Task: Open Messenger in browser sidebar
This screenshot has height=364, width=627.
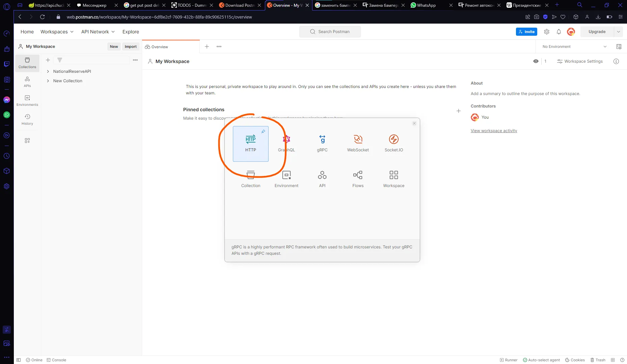Action: coord(7,100)
